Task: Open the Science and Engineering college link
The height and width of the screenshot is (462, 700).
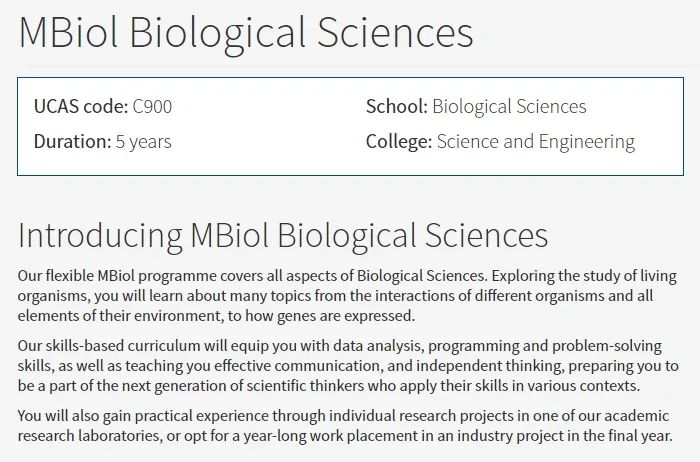Action: point(536,142)
